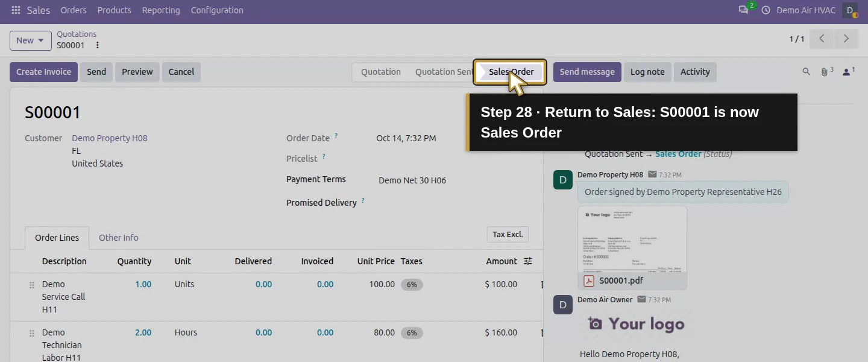Click PDF icon of S00001.pdf
This screenshot has height=362, width=868.
[x=588, y=281]
